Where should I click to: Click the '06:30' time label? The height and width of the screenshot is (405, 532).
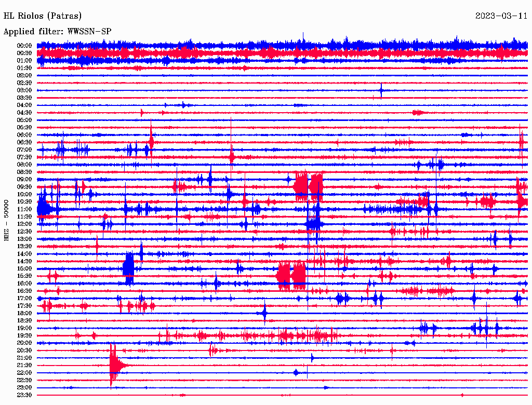click(24, 142)
